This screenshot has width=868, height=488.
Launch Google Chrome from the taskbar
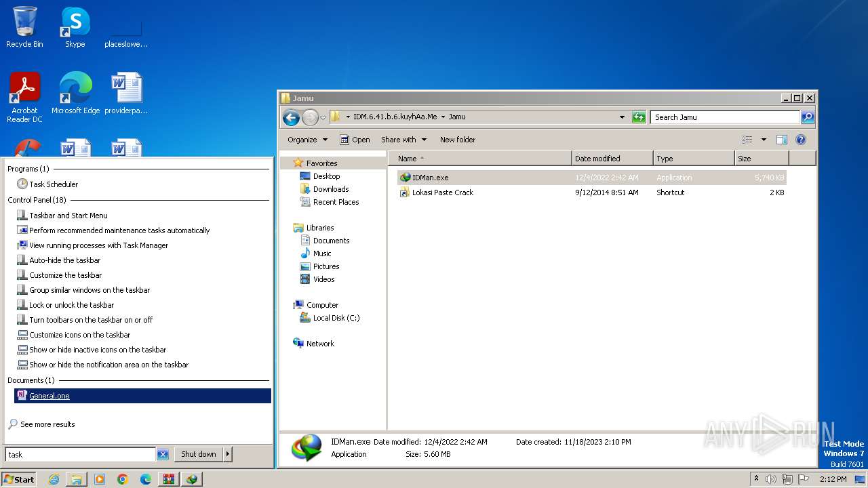point(123,479)
